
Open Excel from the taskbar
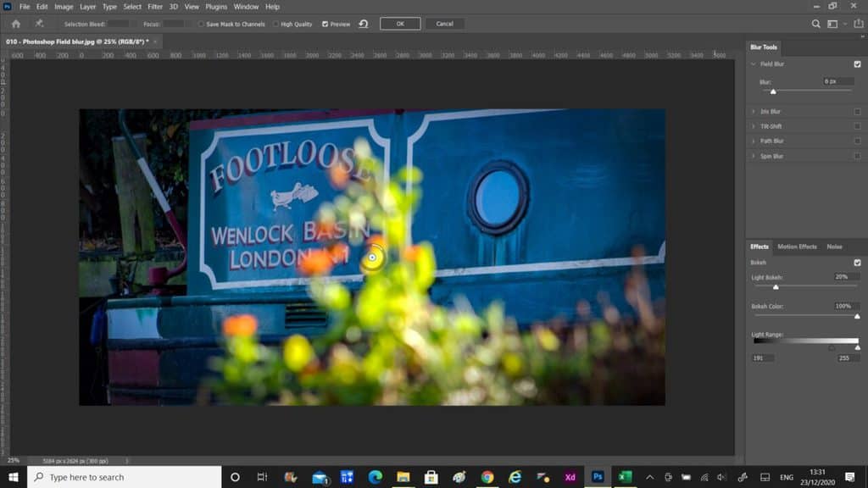point(626,477)
